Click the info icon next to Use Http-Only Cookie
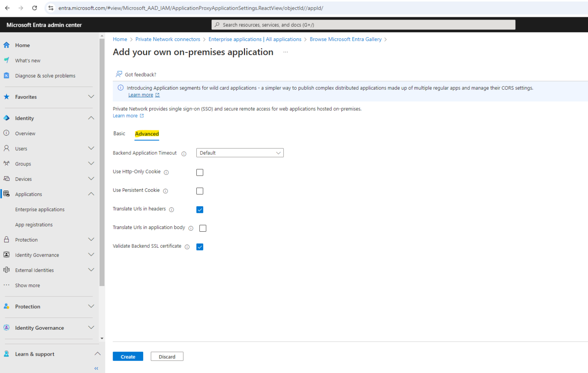The height and width of the screenshot is (373, 588). [166, 172]
